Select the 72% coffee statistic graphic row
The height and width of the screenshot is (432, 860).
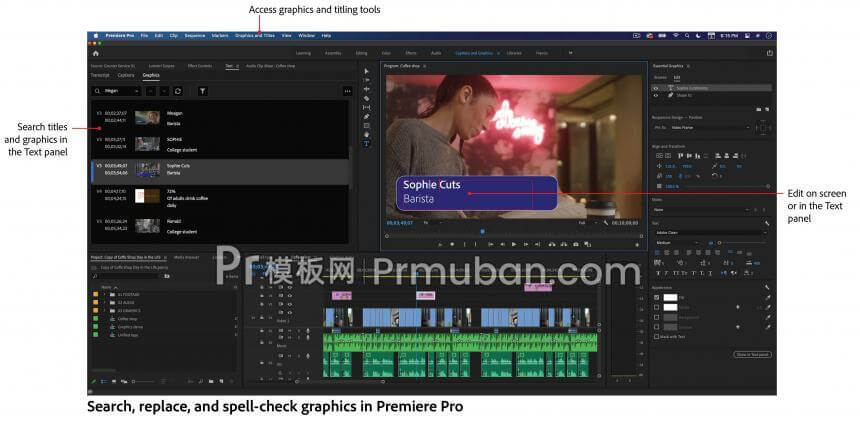coord(219,198)
